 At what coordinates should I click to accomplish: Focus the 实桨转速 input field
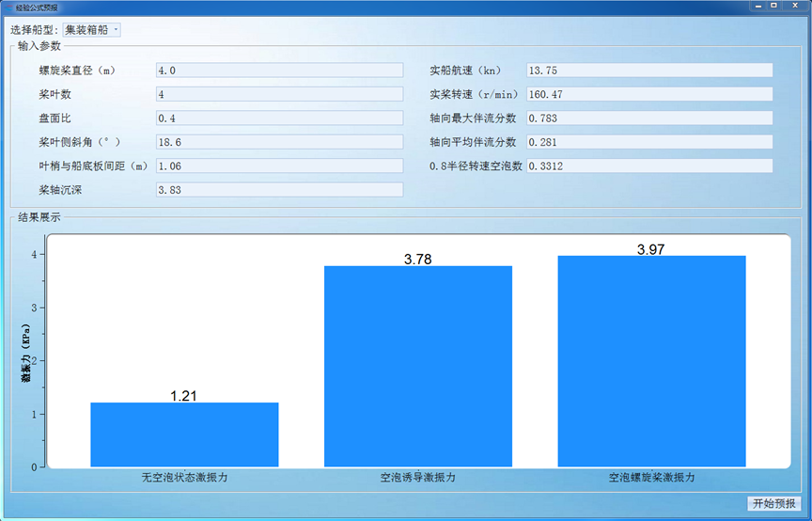[648, 94]
